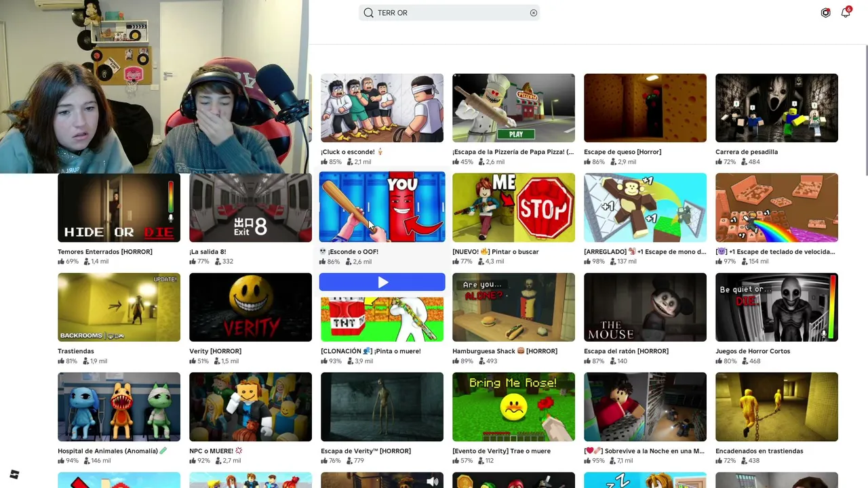868x488 pixels.
Task: Open the Carrera de pesadilla thumbnail
Action: (776, 108)
